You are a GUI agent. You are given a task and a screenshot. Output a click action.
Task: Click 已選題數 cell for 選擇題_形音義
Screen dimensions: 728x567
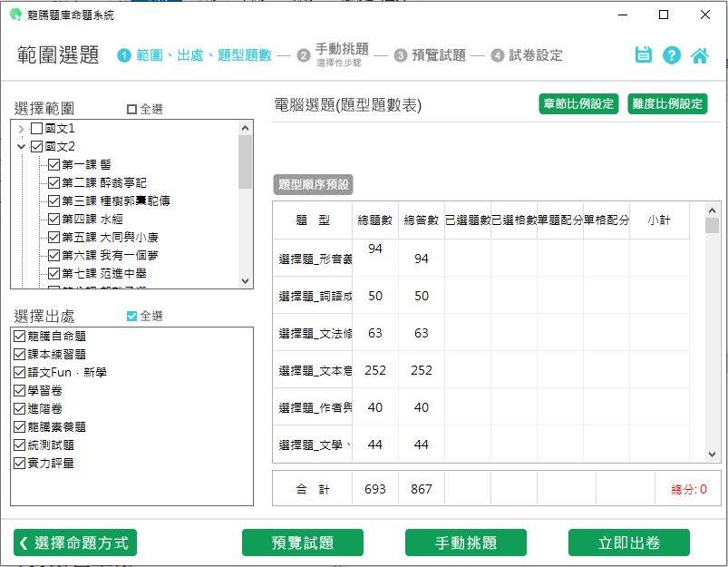pos(468,258)
